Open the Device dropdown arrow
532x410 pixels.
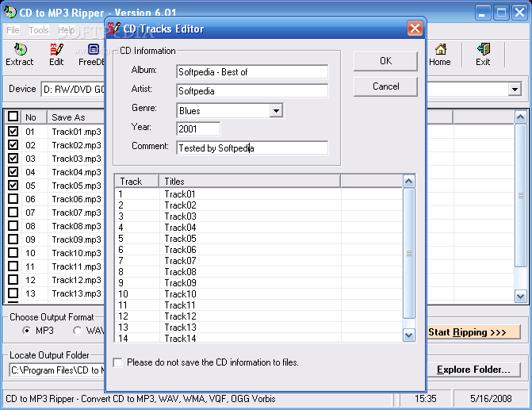(515, 90)
